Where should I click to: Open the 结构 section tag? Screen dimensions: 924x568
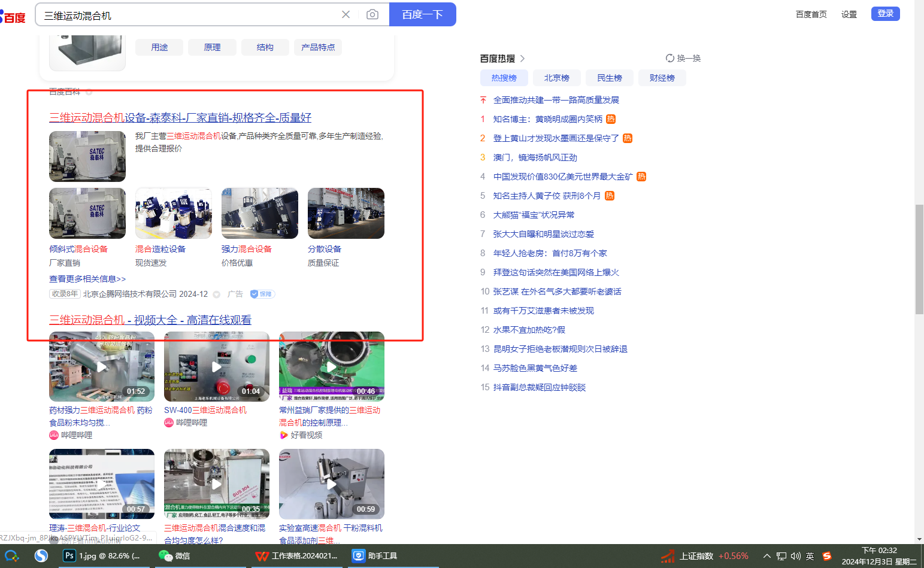click(x=265, y=47)
